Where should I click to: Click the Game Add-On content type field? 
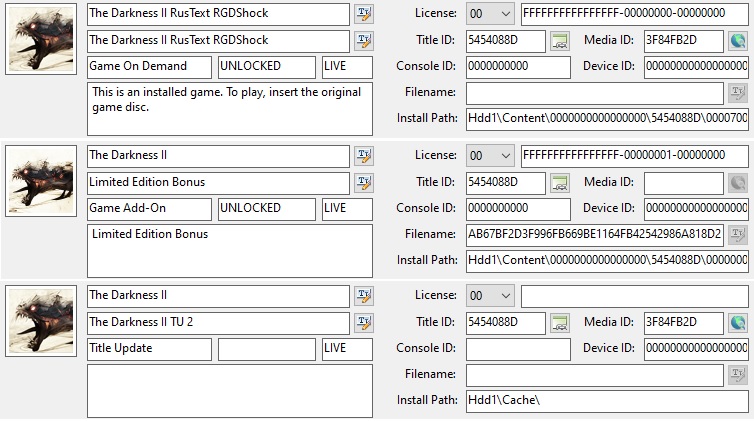tap(149, 209)
